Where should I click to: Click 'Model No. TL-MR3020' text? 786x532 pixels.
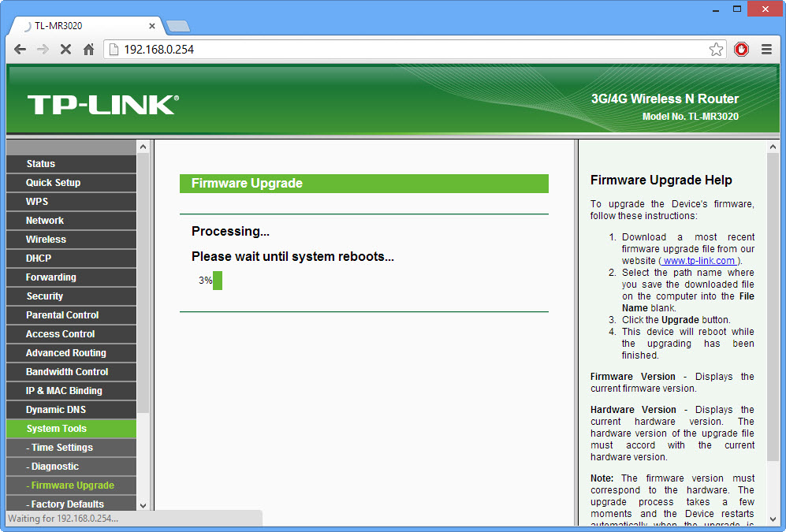(x=691, y=116)
